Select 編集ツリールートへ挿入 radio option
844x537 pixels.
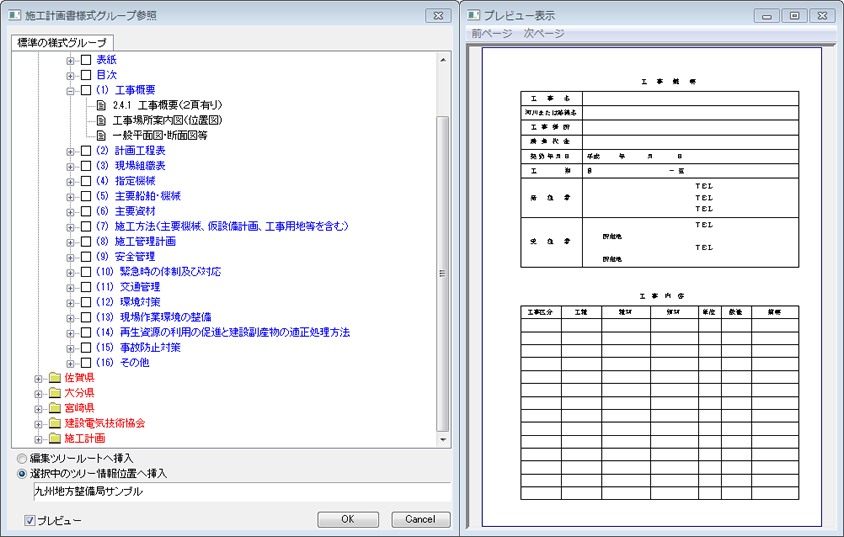[22, 458]
